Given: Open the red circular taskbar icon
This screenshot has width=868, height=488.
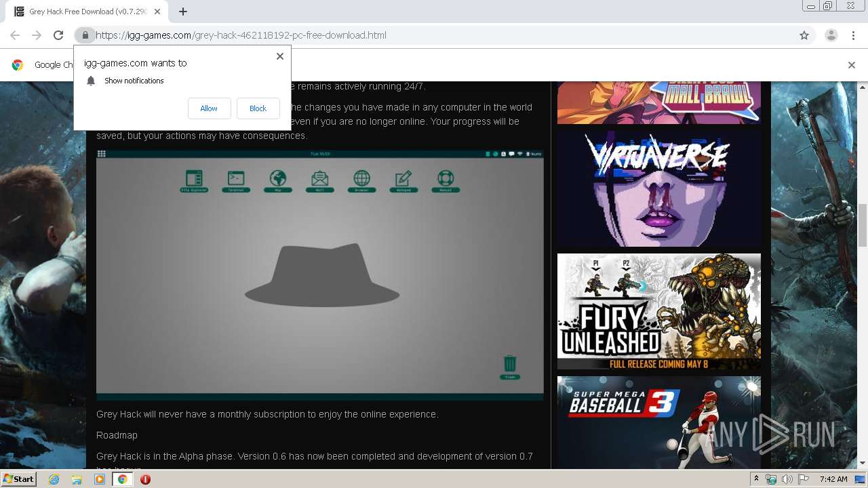Looking at the screenshot, I should coord(145,479).
